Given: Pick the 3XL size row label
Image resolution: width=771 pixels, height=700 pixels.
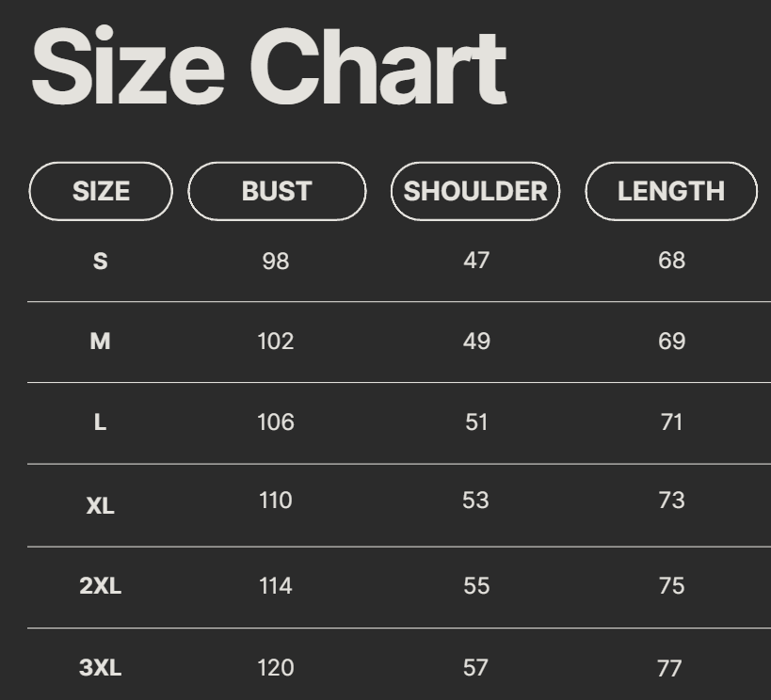Looking at the screenshot, I should 101,667.
